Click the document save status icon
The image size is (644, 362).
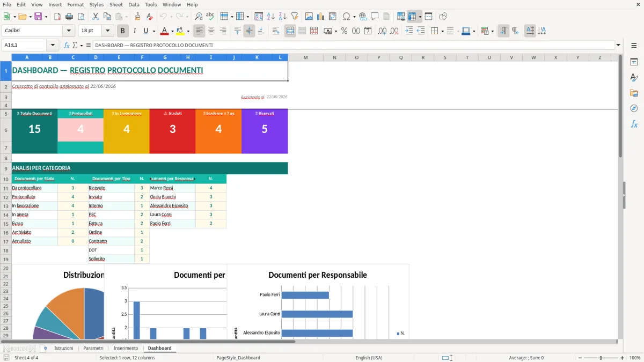[6, 358]
